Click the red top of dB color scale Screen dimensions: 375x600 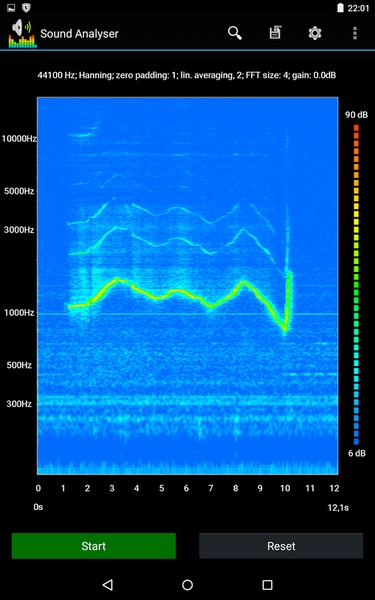pyautogui.click(x=356, y=128)
